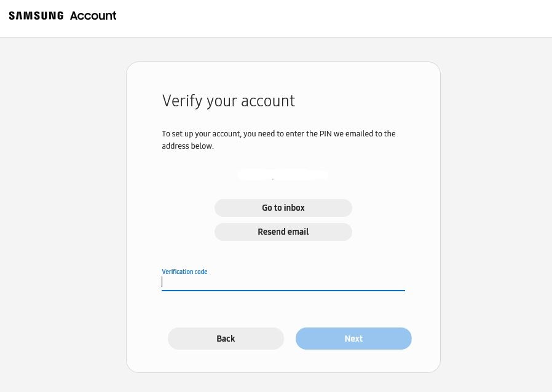Click the Samsung logo in header
The height and width of the screenshot is (392, 552).
[x=36, y=15]
